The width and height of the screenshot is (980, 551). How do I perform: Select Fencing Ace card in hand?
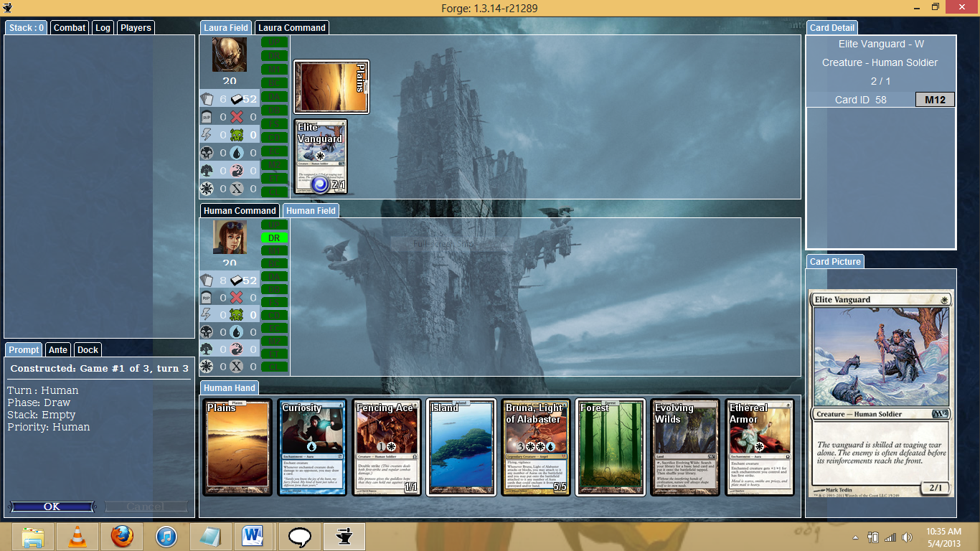pyautogui.click(x=387, y=448)
